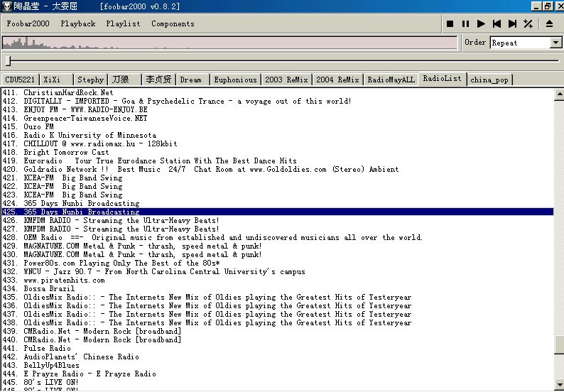Viewport: 564px width, 392px height.
Task: Select track 411 ChristianHardRock.Net
Action: point(277,92)
